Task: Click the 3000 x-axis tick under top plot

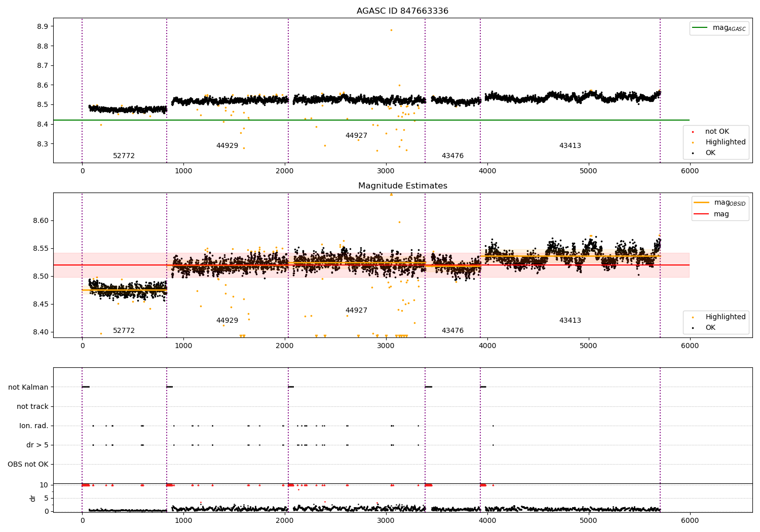Action: [386, 171]
